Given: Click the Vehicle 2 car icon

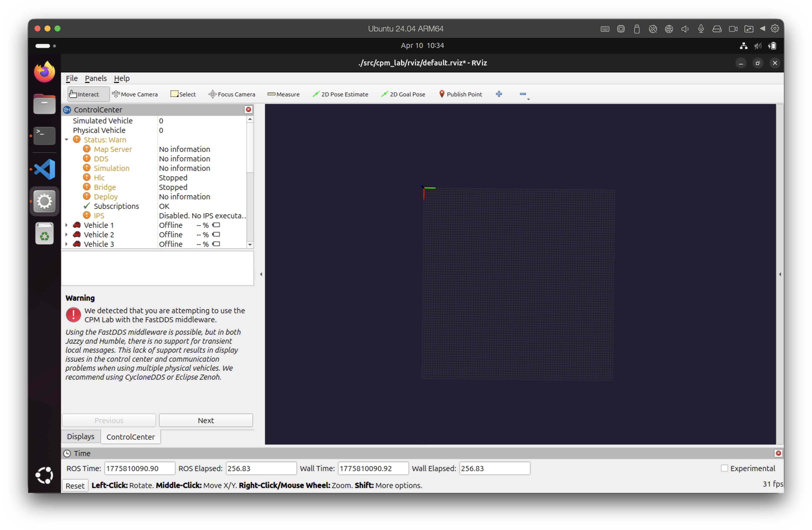Looking at the screenshot, I should pos(77,235).
